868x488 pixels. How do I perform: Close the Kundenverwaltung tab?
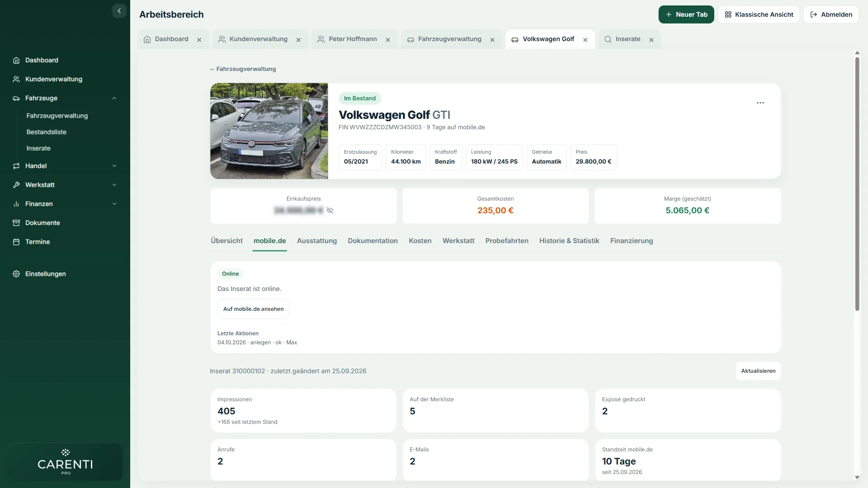298,40
